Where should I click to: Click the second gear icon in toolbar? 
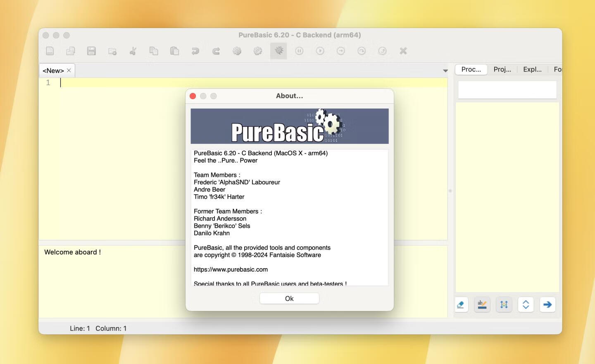tap(258, 51)
